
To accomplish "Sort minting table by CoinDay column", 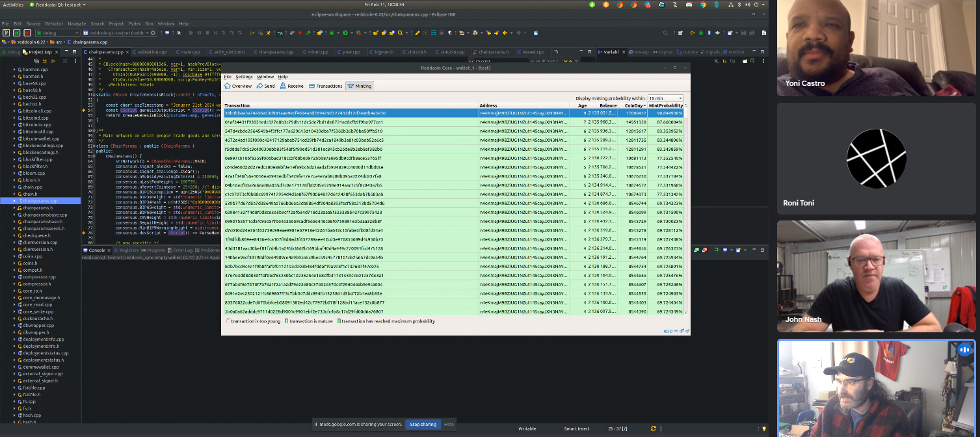I will click(x=633, y=105).
